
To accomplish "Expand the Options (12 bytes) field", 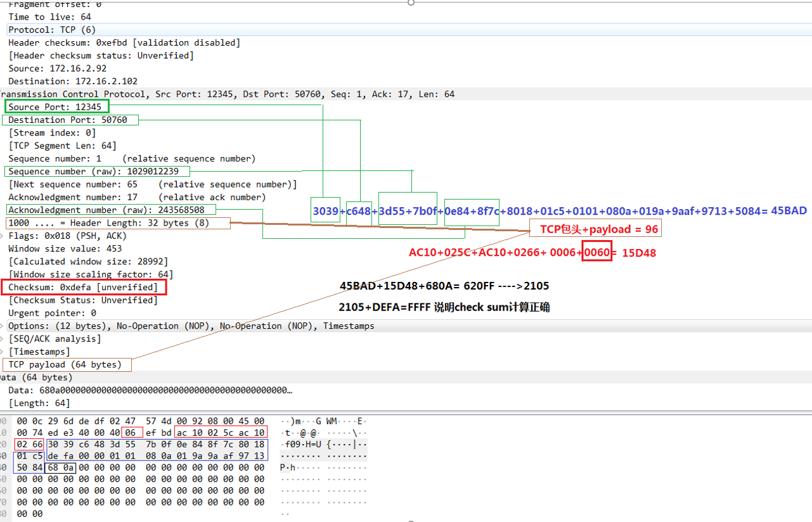I will point(3,326).
